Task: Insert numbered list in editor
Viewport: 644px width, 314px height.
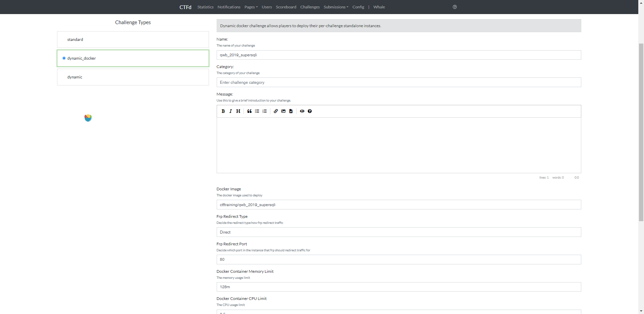Action: (x=265, y=111)
